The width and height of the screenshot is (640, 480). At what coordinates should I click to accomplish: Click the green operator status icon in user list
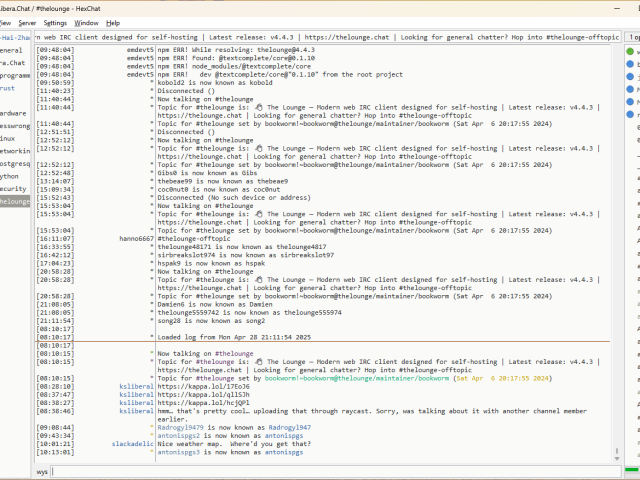(629, 50)
